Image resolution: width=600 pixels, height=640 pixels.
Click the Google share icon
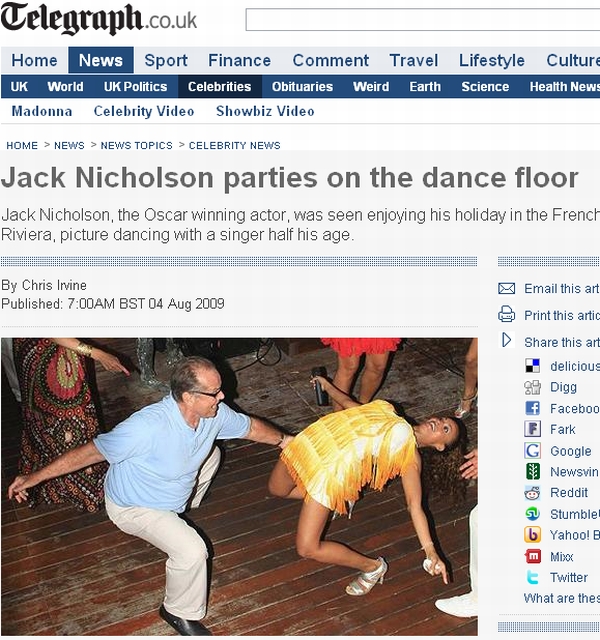point(532,451)
